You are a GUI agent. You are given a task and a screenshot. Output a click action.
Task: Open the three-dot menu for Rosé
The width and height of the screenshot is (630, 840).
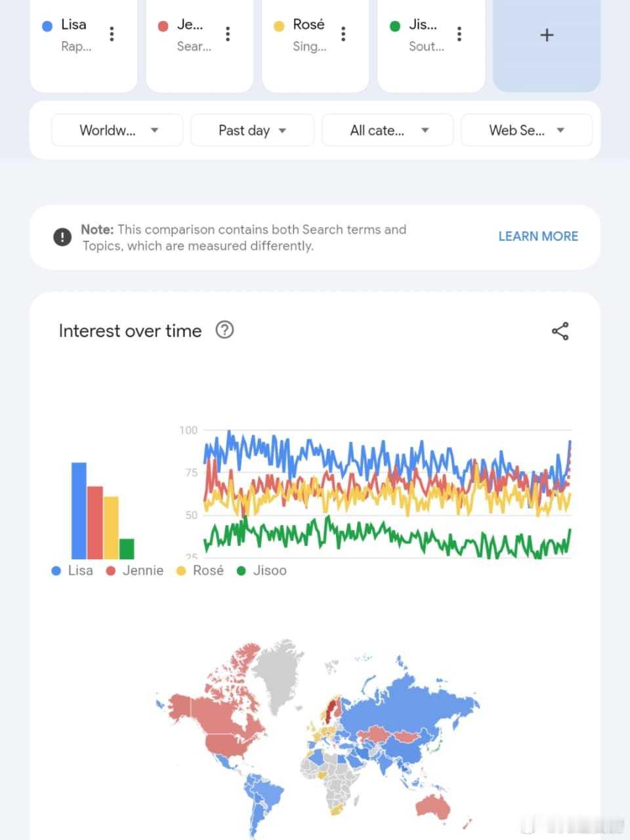(x=343, y=34)
